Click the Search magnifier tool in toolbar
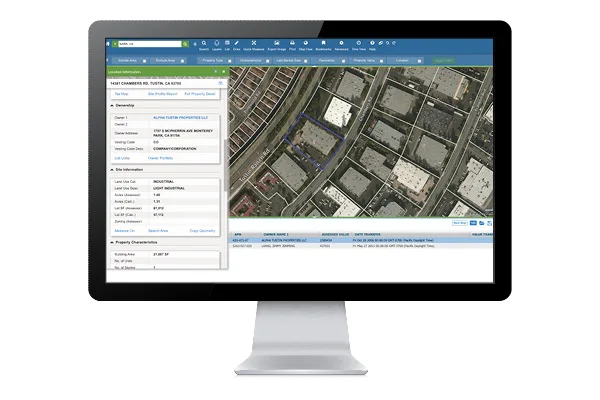The image size is (600, 400). [204, 46]
